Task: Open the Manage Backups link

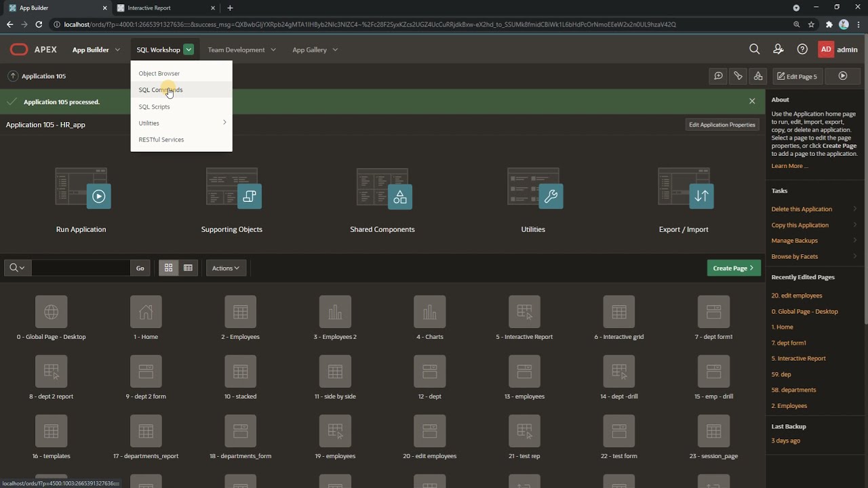Action: 795,241
